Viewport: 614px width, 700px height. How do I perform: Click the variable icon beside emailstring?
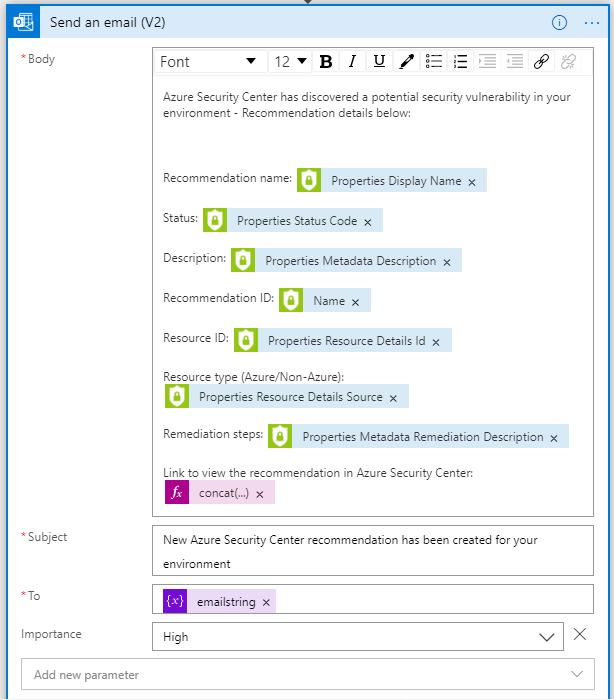point(175,601)
